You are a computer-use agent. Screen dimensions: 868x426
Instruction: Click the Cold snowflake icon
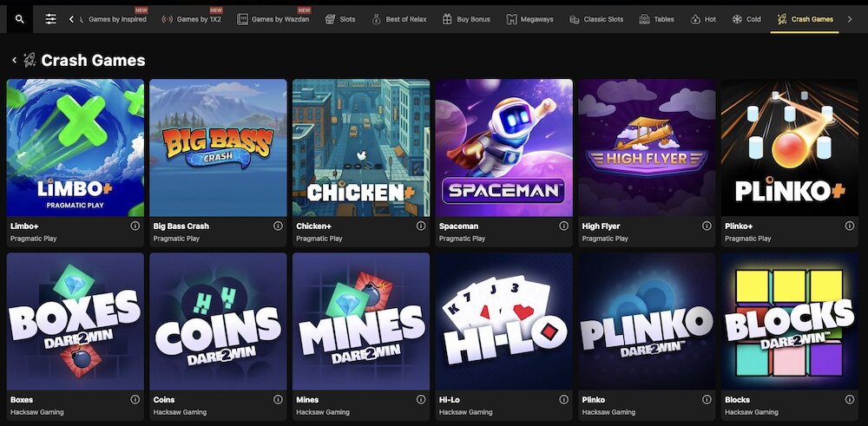737,19
